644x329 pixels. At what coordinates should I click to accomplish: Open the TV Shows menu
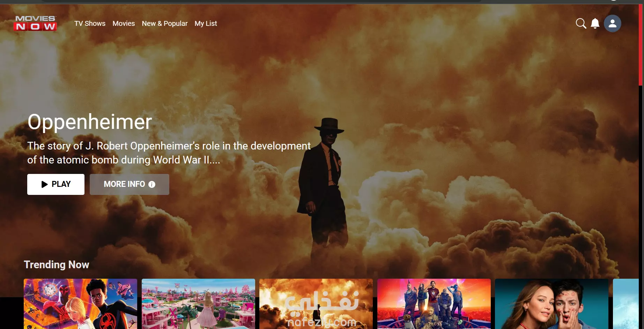(90, 23)
